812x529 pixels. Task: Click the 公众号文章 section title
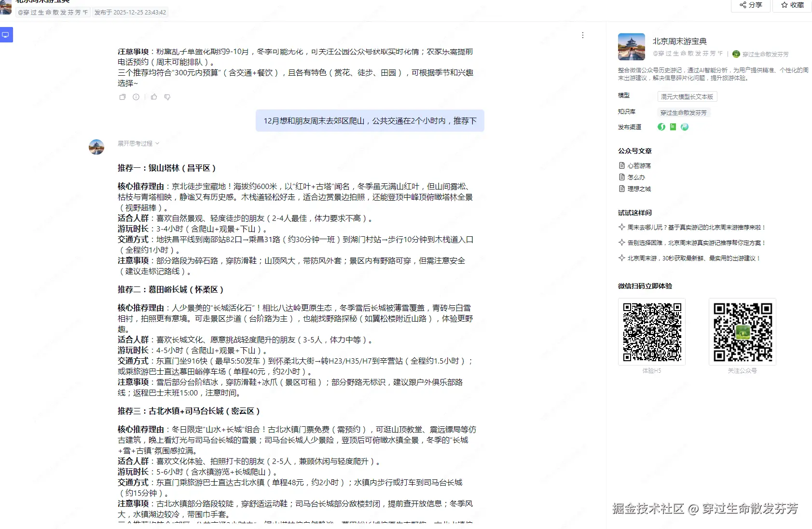pos(635,151)
